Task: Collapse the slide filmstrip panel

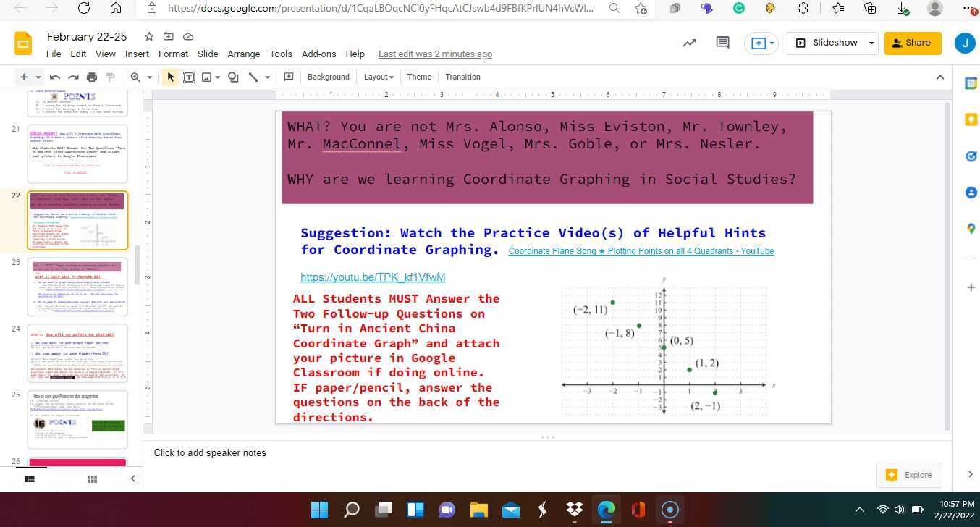Action: [x=132, y=478]
